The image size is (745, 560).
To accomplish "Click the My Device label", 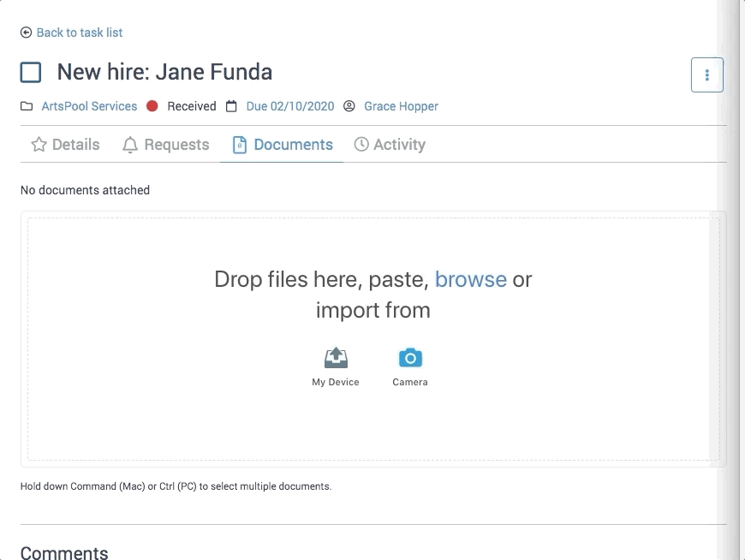I will [336, 382].
